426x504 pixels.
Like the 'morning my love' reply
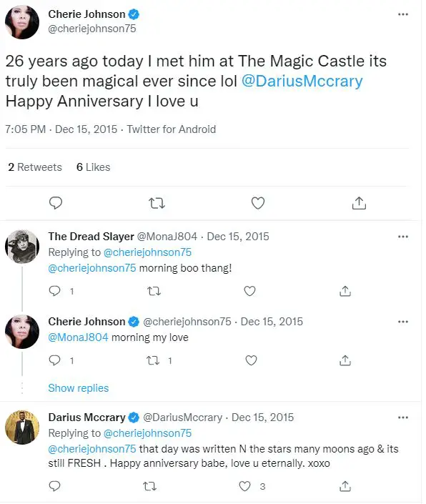click(x=251, y=360)
